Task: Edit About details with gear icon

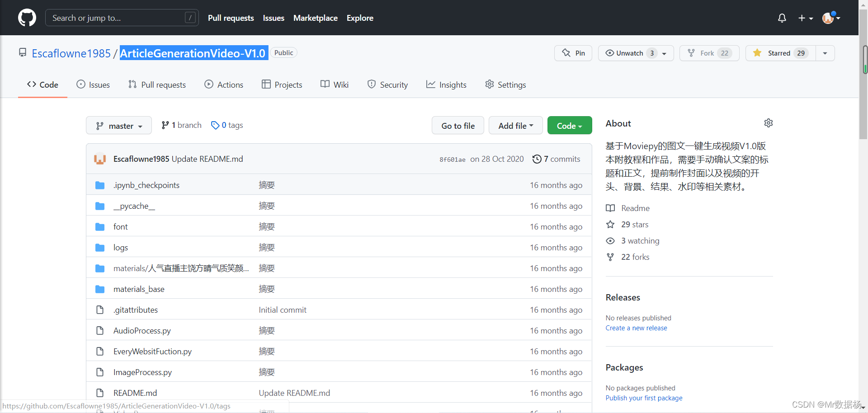Action: (x=769, y=123)
